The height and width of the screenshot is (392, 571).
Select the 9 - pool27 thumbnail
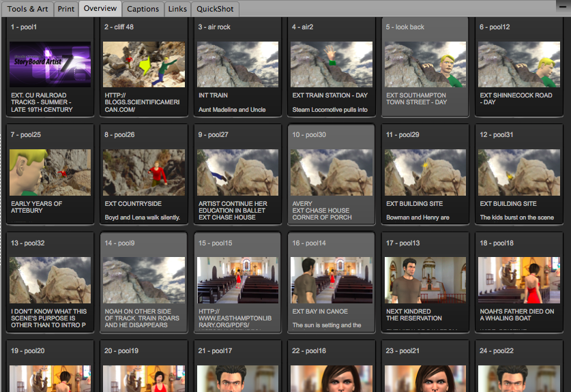tap(238, 172)
